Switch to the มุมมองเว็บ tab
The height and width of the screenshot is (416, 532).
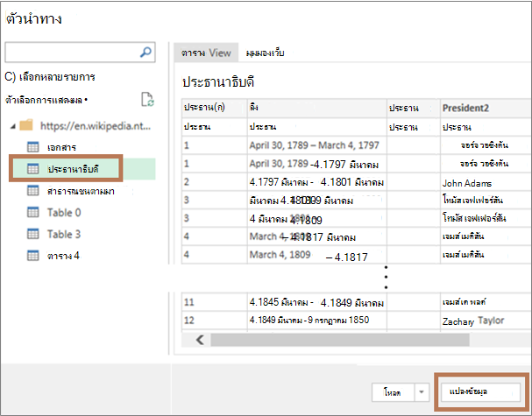click(x=265, y=53)
